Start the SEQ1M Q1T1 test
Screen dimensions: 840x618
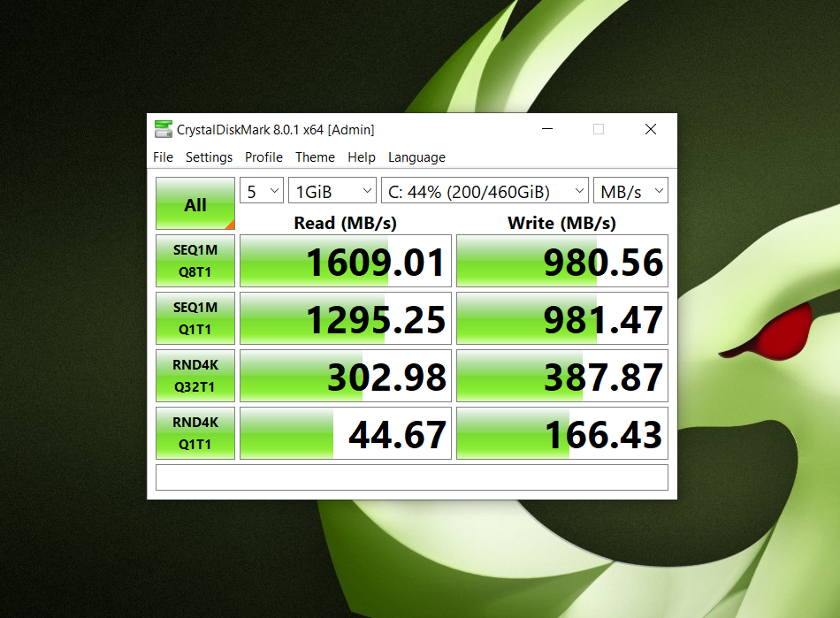(195, 318)
